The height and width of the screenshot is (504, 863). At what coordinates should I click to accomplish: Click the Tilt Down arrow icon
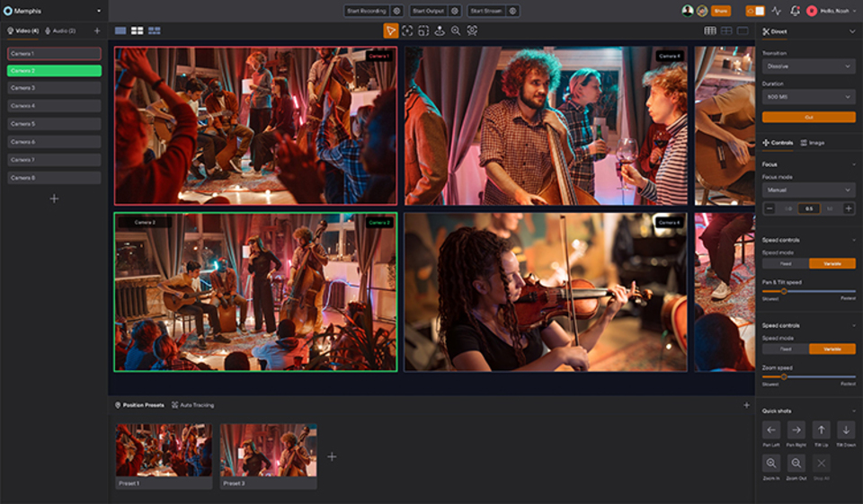coord(846,430)
